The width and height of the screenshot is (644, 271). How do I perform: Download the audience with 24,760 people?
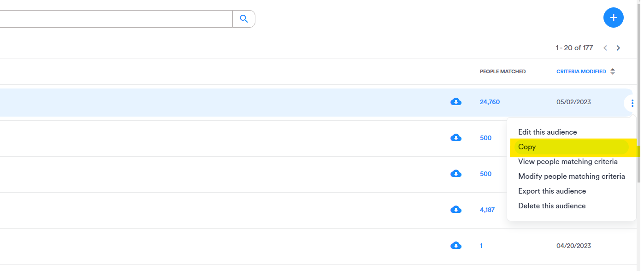point(456,102)
